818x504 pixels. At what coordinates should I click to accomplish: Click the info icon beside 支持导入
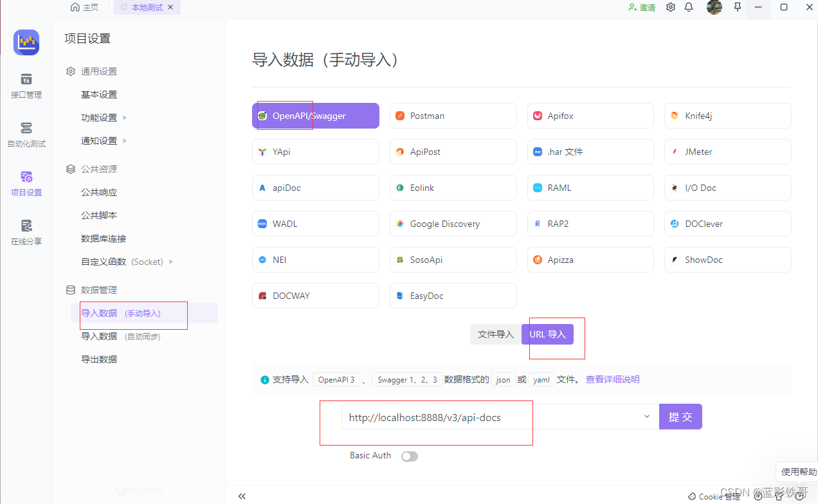(265, 380)
